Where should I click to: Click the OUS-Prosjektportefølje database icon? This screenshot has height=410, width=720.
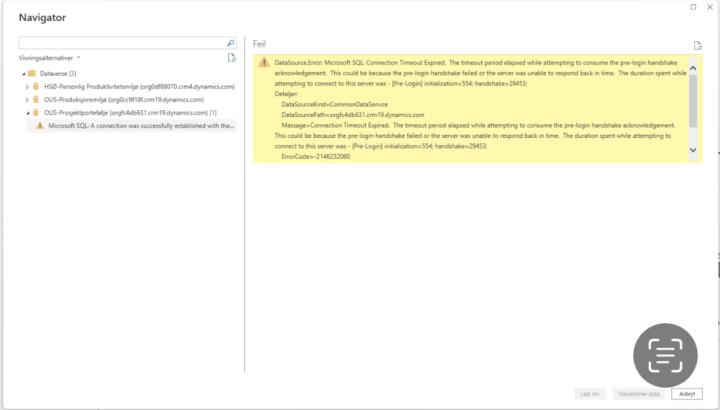point(36,112)
